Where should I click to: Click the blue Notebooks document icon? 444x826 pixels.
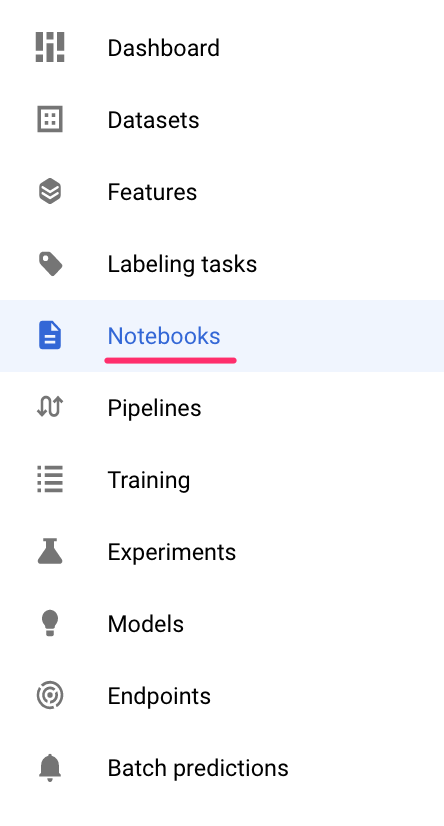click(50, 336)
